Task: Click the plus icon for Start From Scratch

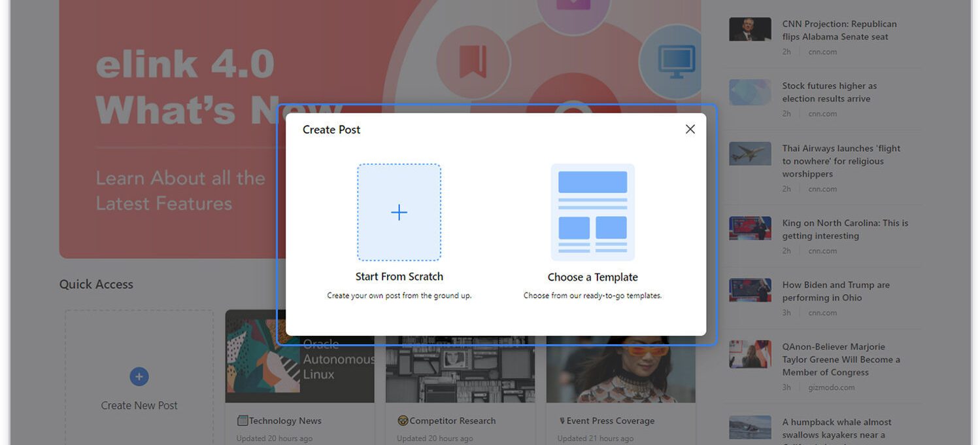Action: point(399,212)
